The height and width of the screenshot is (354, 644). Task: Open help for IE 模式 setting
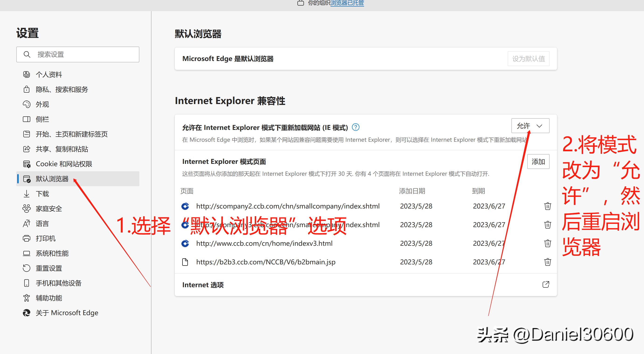click(x=356, y=127)
